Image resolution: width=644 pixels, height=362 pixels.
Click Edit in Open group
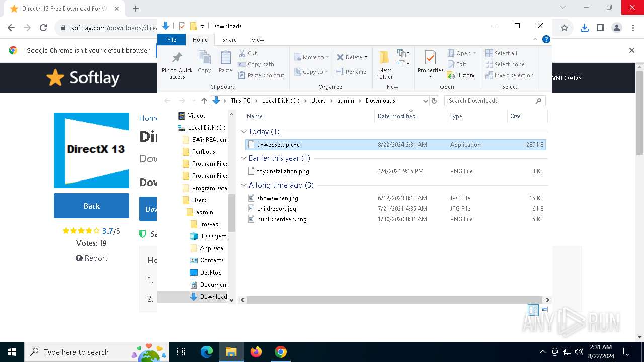click(x=457, y=64)
